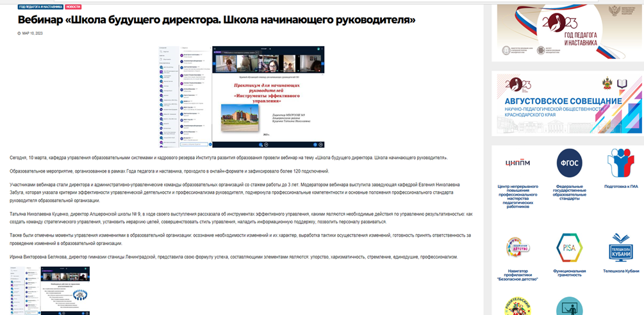Screen dimensions: 644x315
Task: Click the clock icon beside the date
Action: pos(19,33)
